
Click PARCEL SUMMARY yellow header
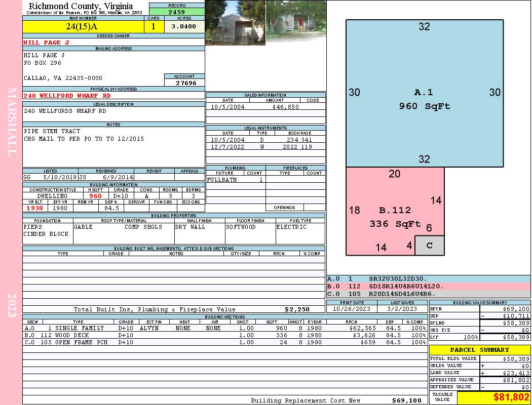pos(480,350)
